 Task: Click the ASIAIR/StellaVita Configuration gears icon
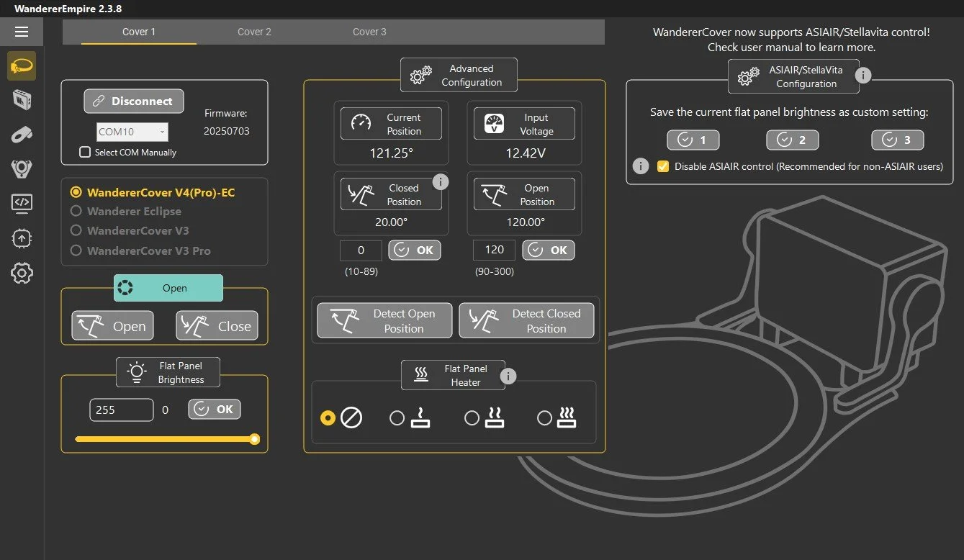click(x=749, y=76)
